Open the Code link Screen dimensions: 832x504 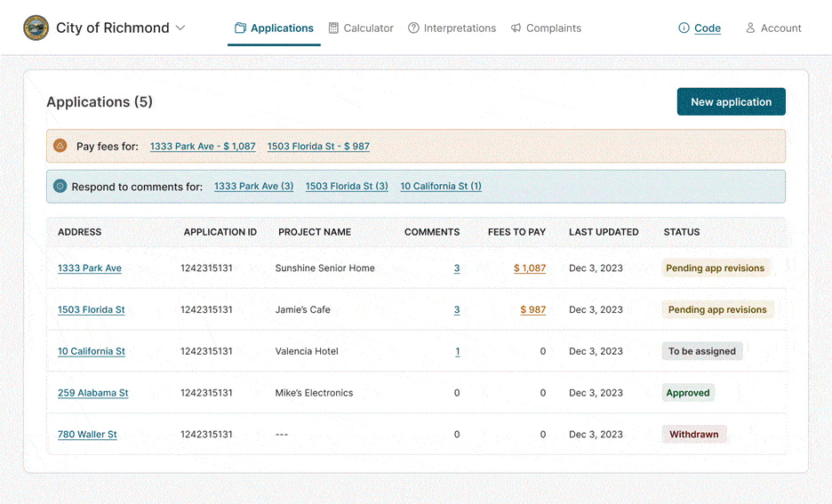708,28
